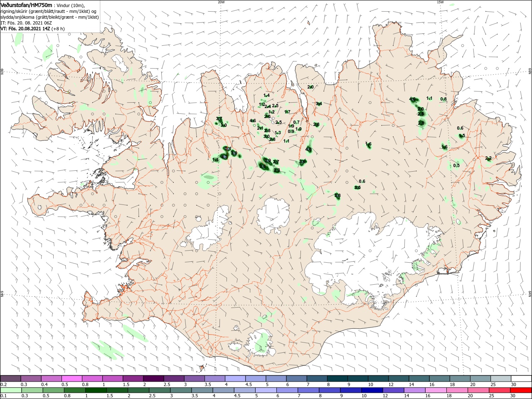Click the 64N latitude label on the right edge
This screenshot has height=399, width=532.
tap(530, 294)
